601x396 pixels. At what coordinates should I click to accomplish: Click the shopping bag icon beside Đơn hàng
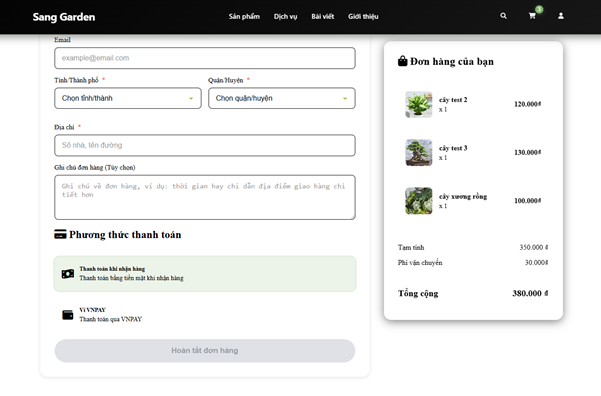point(402,61)
